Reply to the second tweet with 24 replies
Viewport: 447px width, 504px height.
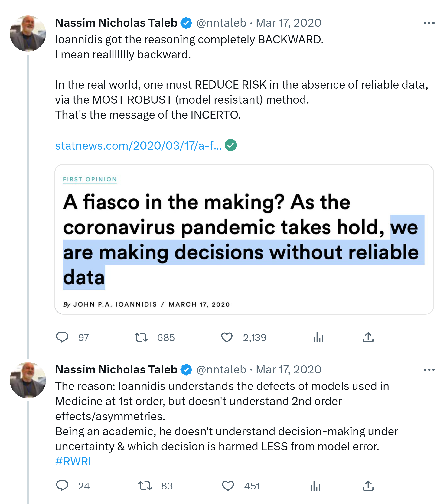[62, 486]
